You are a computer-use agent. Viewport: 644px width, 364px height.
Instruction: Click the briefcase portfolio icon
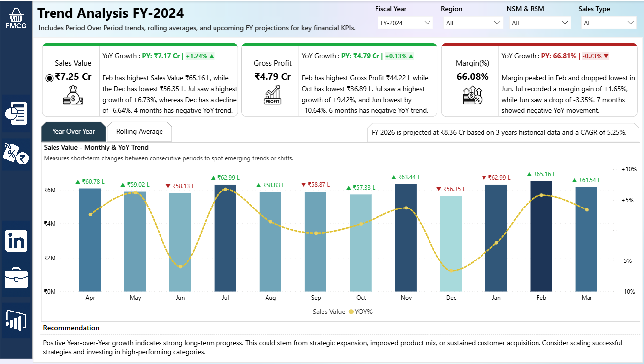coord(16,278)
